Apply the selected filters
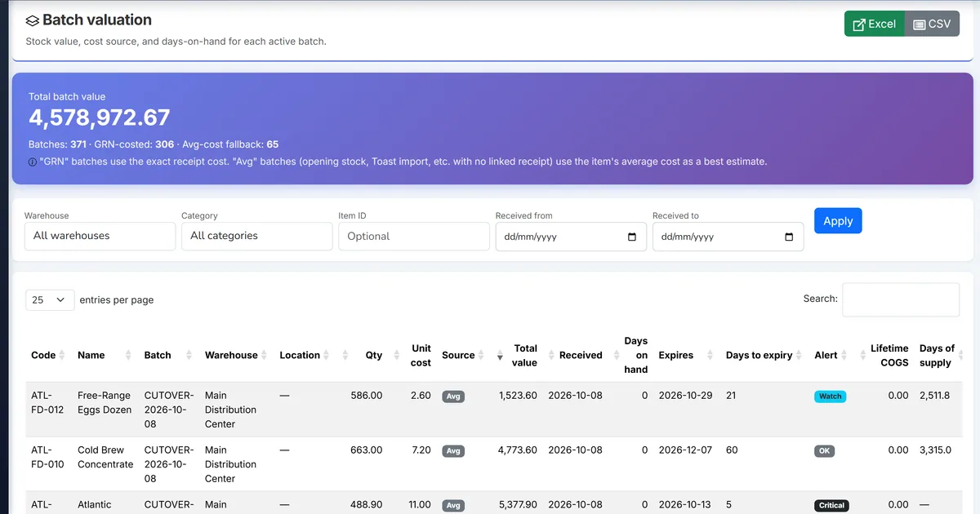 point(838,221)
